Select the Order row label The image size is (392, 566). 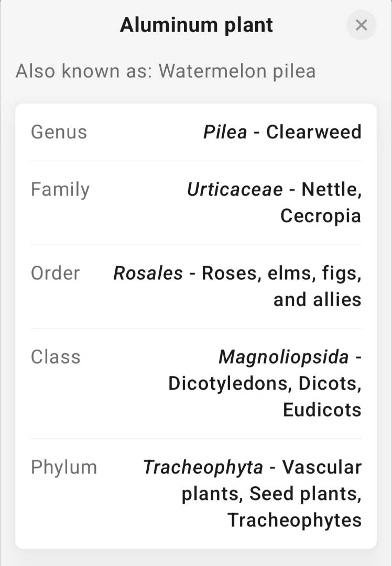click(x=56, y=273)
